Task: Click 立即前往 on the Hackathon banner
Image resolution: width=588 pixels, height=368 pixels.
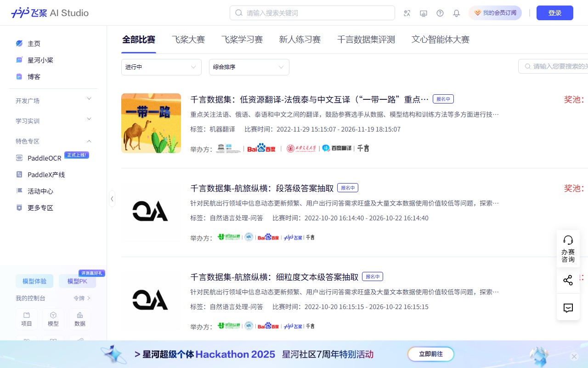Action: 430,354
